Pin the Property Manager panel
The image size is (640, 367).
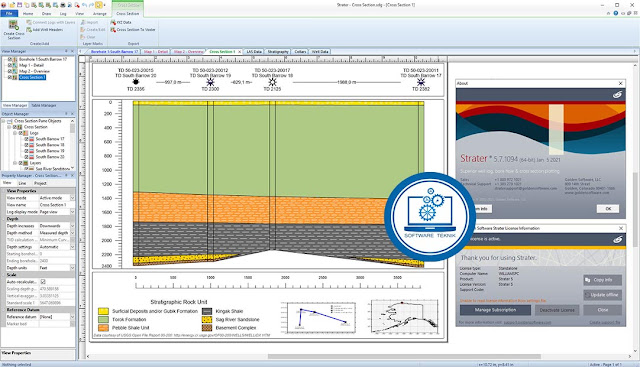(x=66, y=176)
